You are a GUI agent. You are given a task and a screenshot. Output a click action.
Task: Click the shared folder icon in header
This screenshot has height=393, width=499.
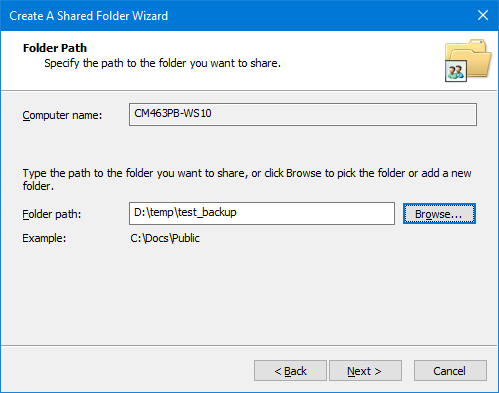[468, 60]
